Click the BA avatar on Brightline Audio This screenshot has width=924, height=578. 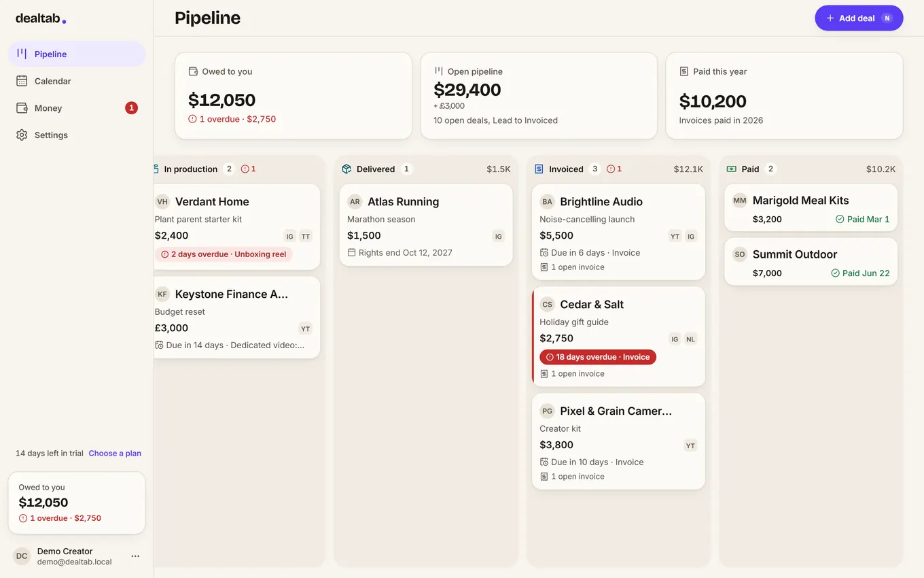(547, 201)
